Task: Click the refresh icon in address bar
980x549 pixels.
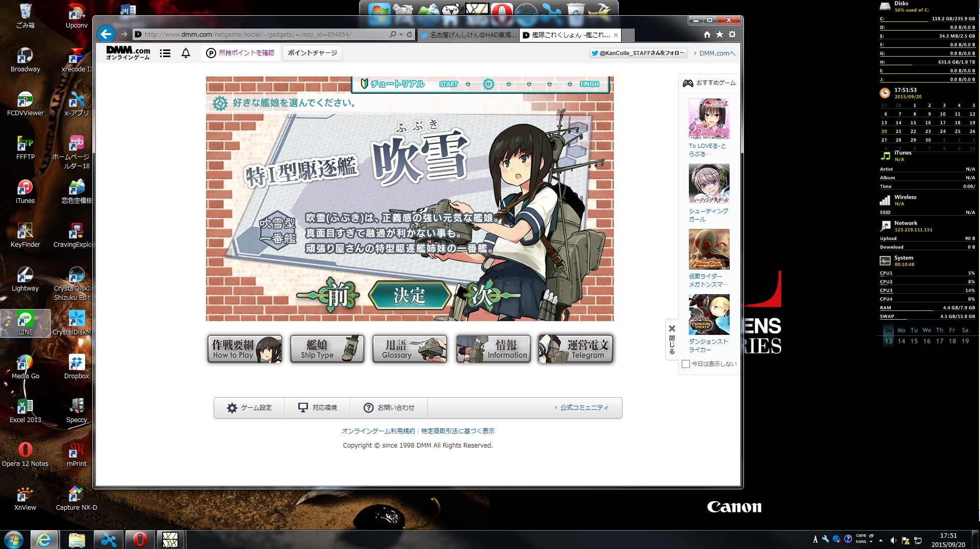Action: click(x=409, y=34)
